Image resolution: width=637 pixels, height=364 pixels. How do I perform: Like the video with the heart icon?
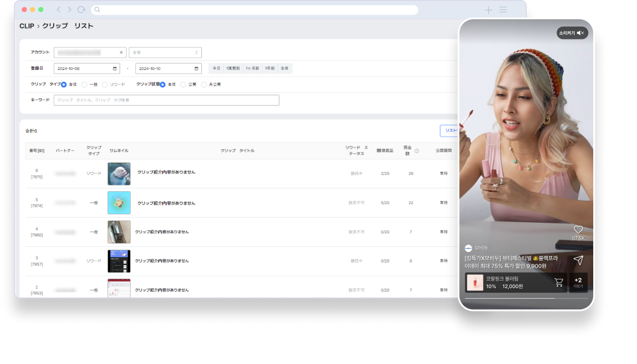tap(578, 229)
